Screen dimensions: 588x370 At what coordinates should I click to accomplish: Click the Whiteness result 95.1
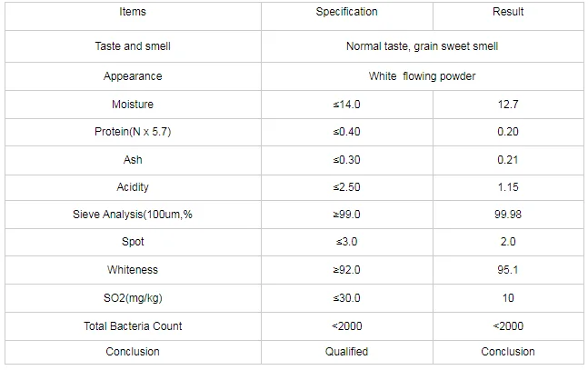tap(508, 270)
